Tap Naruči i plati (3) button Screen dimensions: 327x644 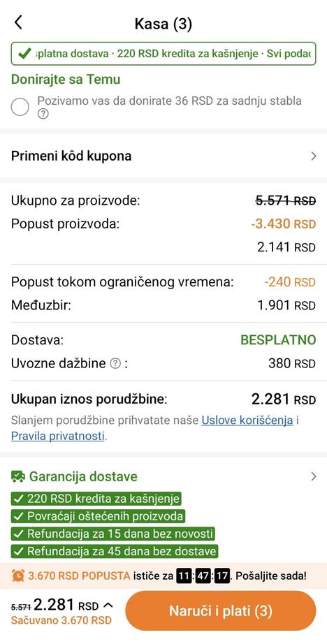click(221, 611)
